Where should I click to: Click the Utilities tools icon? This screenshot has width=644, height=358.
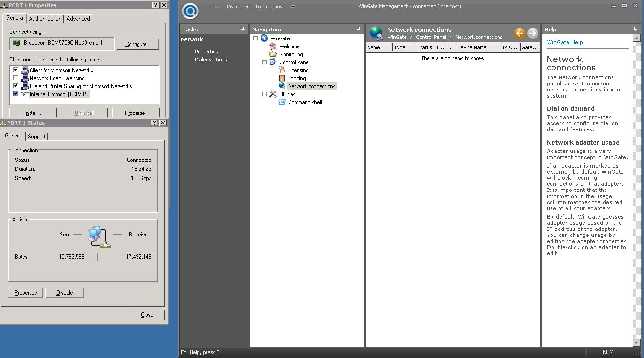click(x=273, y=94)
